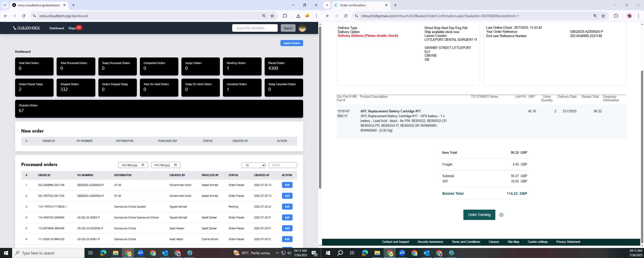
Task: Select the oms.vcloudtech.org/dashboard tab
Action: [x=39, y=5]
